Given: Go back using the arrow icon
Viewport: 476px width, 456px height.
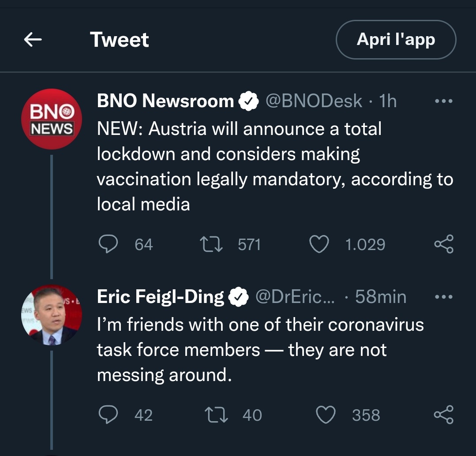Looking at the screenshot, I should point(33,40).
